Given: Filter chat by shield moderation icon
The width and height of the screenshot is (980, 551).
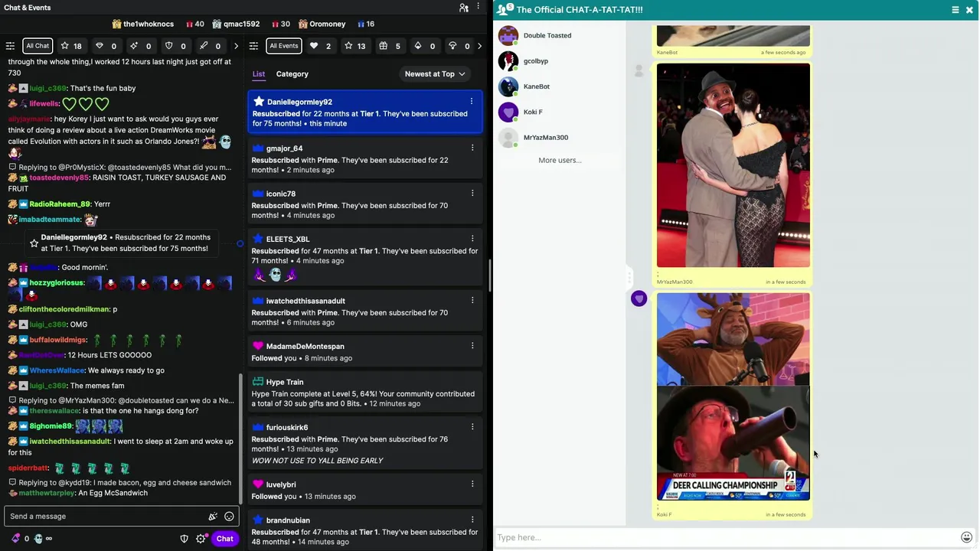Looking at the screenshot, I should [x=175, y=46].
